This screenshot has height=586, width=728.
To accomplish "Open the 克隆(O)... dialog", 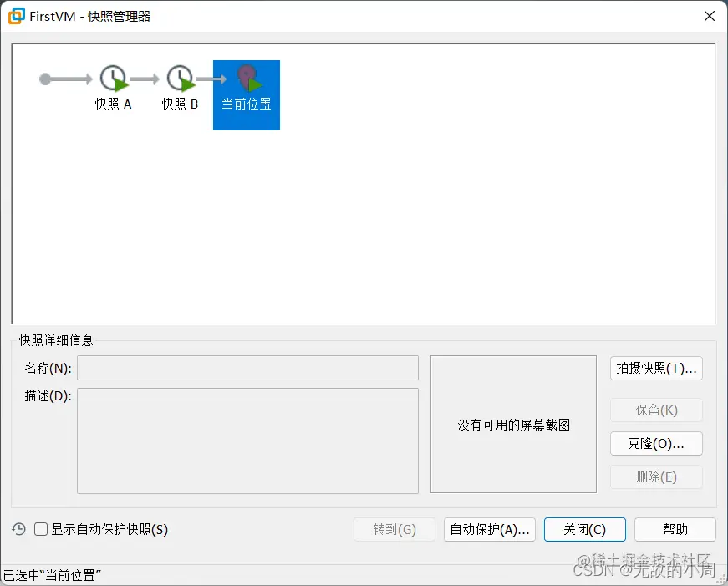I will coord(656,443).
